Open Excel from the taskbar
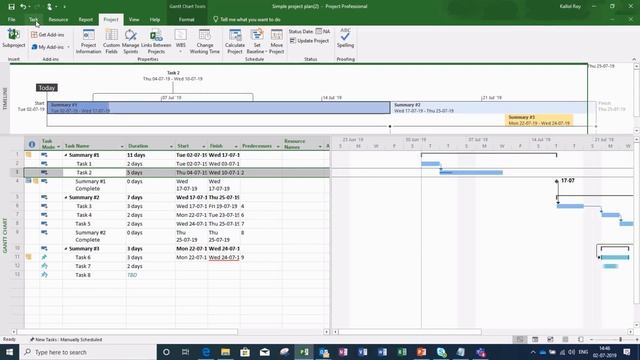The image size is (640, 360). coord(402,352)
